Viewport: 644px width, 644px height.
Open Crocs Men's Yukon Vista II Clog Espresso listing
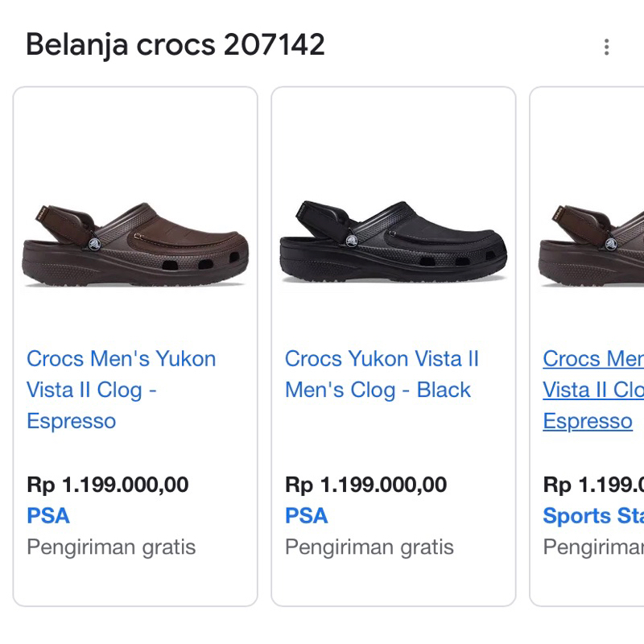(x=121, y=390)
